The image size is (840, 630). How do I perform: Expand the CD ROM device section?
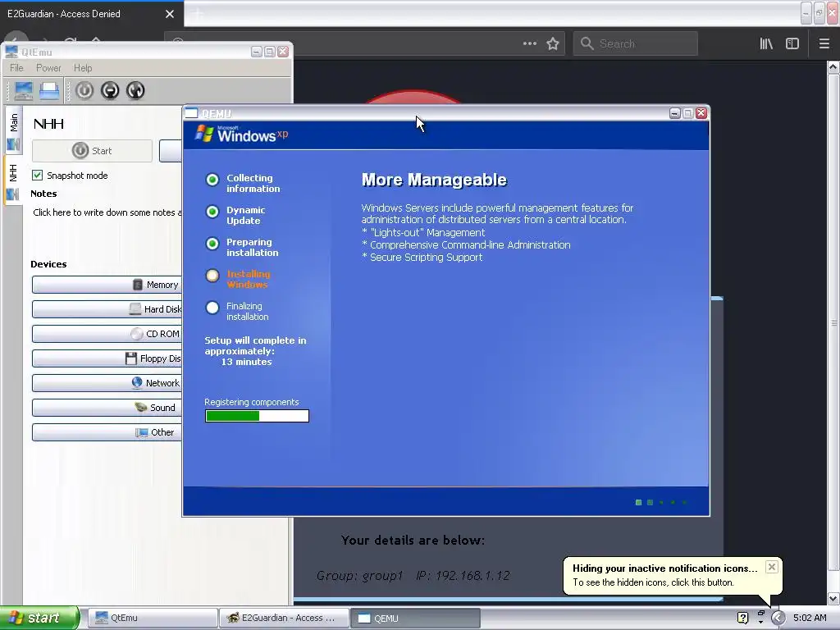pyautogui.click(x=107, y=334)
